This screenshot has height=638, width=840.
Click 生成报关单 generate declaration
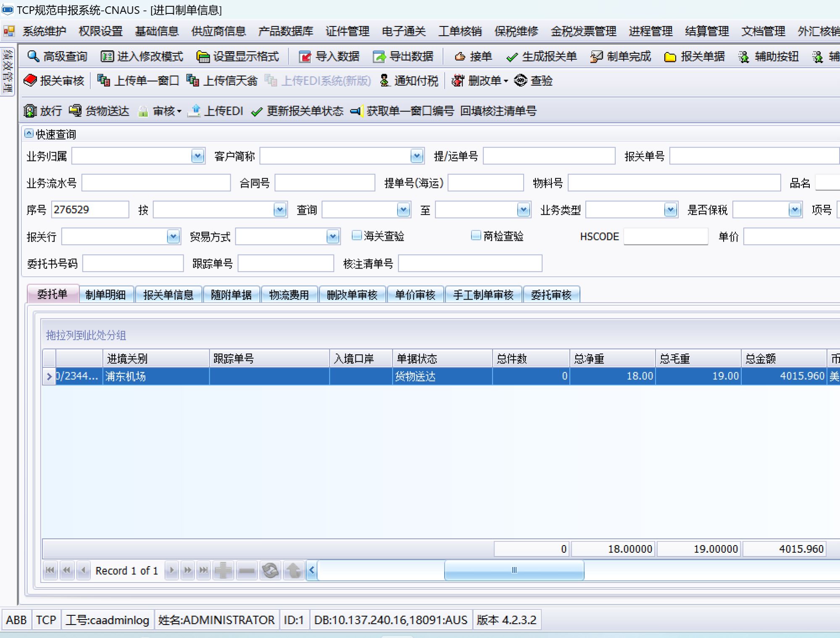coord(542,56)
